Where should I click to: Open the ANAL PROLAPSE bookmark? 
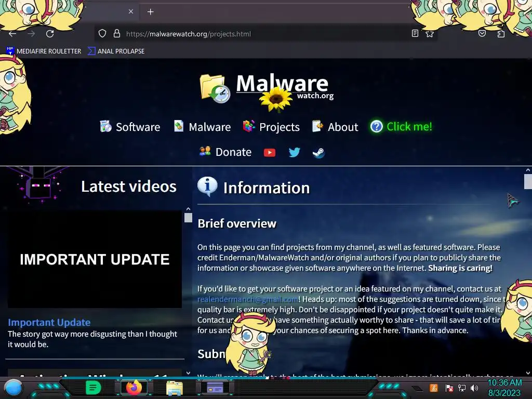[116, 51]
